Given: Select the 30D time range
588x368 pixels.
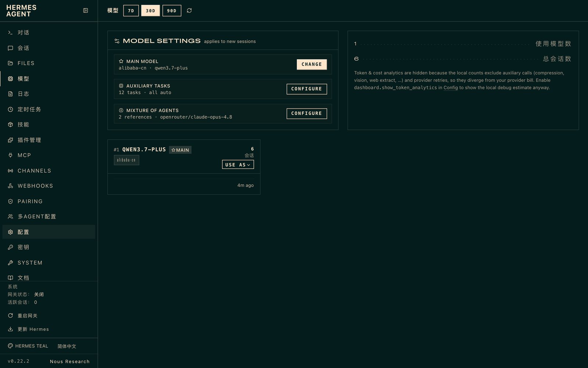Looking at the screenshot, I should (x=151, y=11).
